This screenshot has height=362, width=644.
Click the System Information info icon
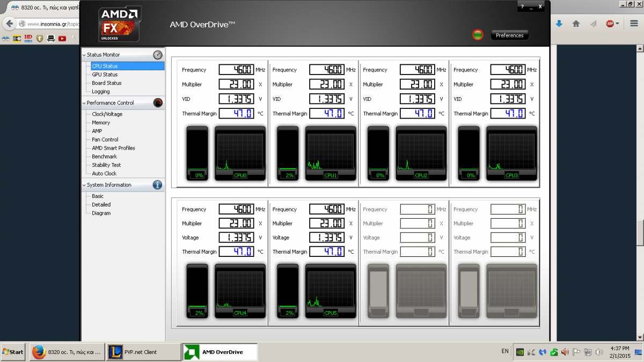158,185
